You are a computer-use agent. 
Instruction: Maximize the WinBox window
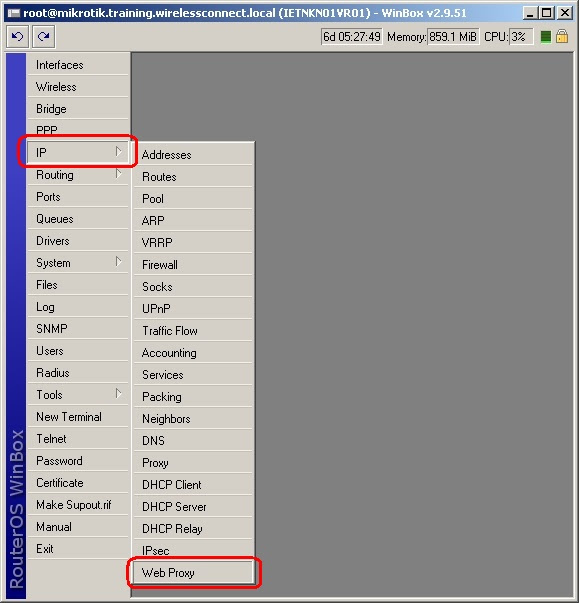coord(546,13)
